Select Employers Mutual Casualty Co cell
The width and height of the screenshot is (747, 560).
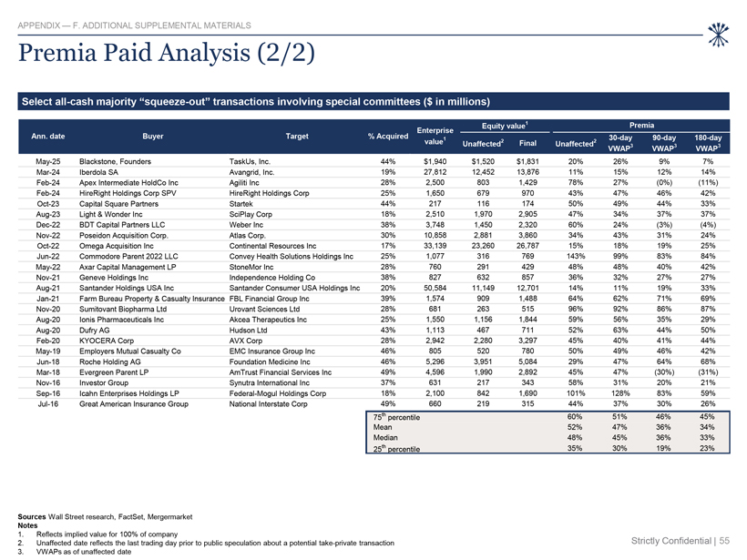click(x=130, y=351)
